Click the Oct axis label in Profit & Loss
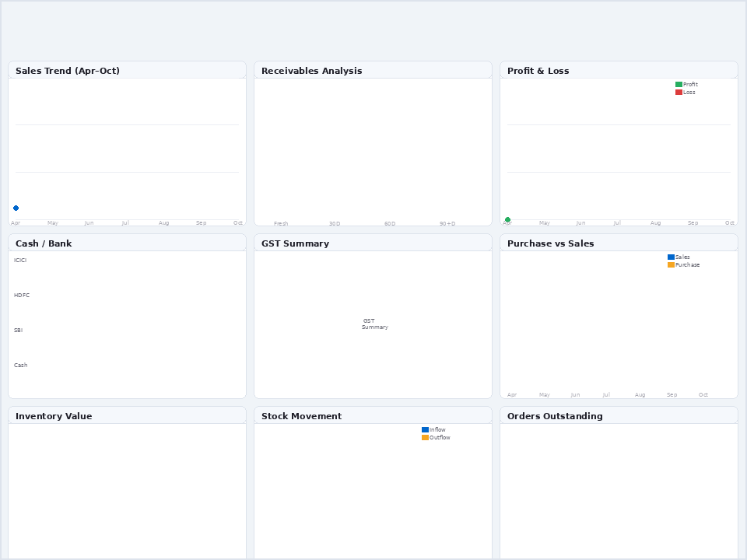Image resolution: width=747 pixels, height=560 pixels. 729,223
